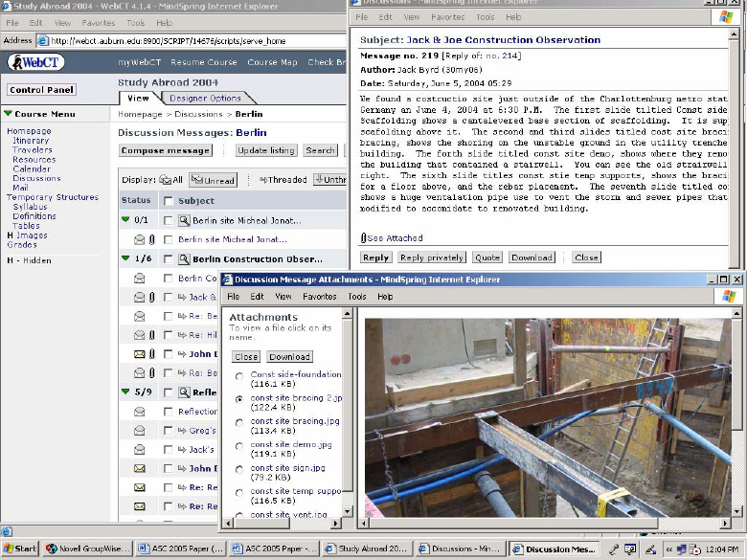Viewport: 747px width, 560px height.
Task: Click image pane scroll up arrow
Action: [736, 313]
